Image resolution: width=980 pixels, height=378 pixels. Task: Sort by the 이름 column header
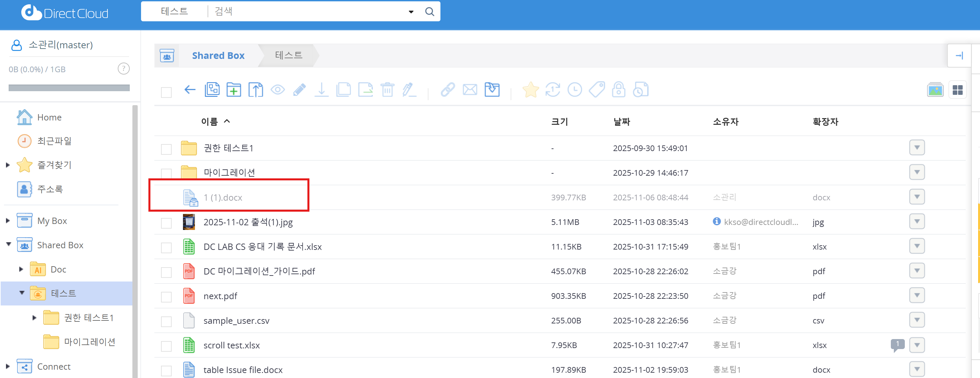click(x=210, y=121)
